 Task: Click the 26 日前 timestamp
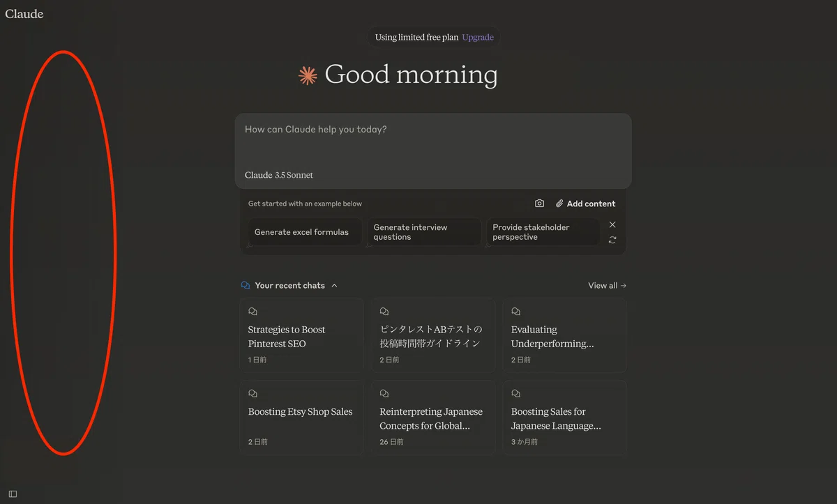coord(391,442)
